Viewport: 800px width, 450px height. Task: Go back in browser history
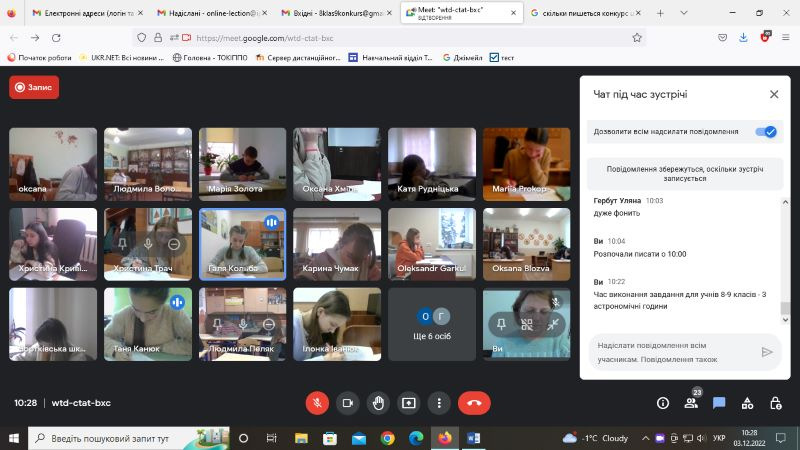tap(14, 38)
